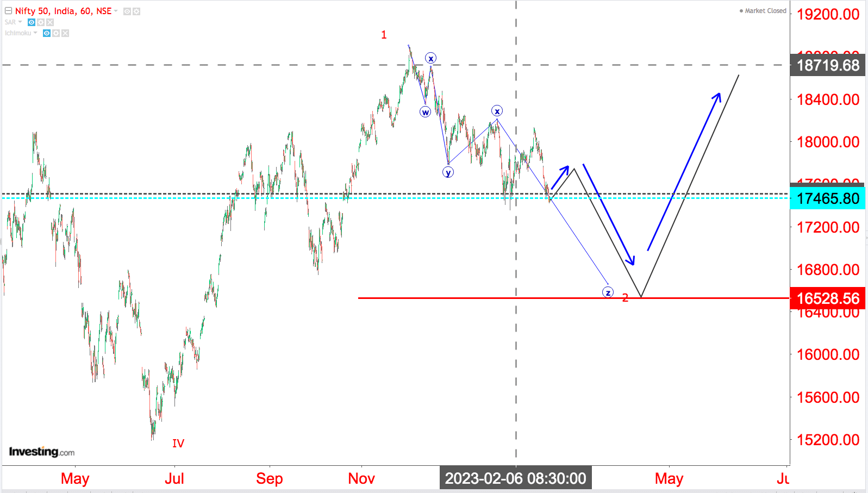Select the circled w wave label
The width and height of the screenshot is (868, 493).
(x=425, y=112)
